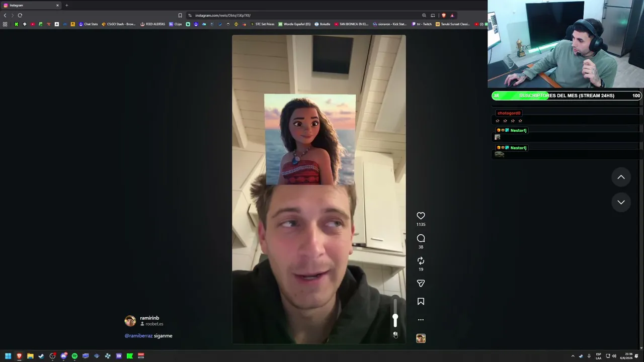The height and width of the screenshot is (362, 644).
Task: Mute the reel using the speaker icon
Action: tap(395, 334)
